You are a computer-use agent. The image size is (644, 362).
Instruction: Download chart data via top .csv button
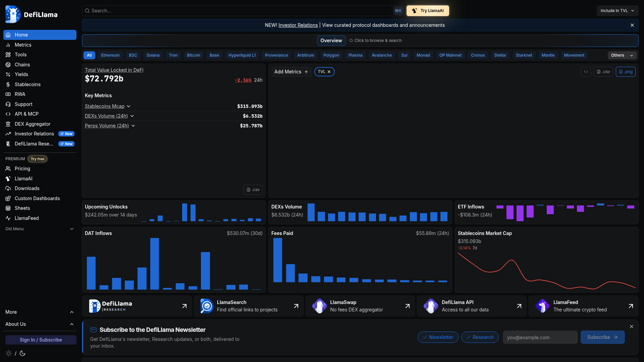tap(603, 72)
